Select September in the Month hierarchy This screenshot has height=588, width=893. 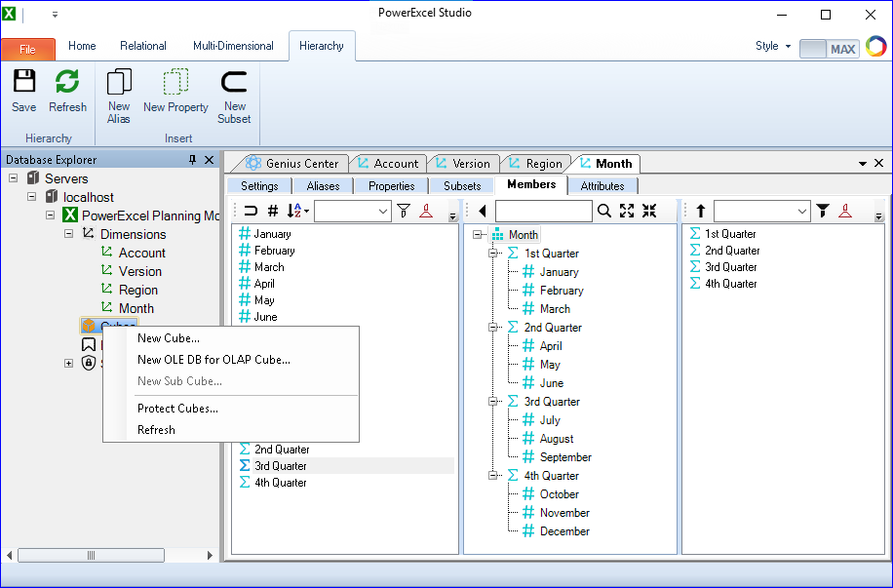565,457
